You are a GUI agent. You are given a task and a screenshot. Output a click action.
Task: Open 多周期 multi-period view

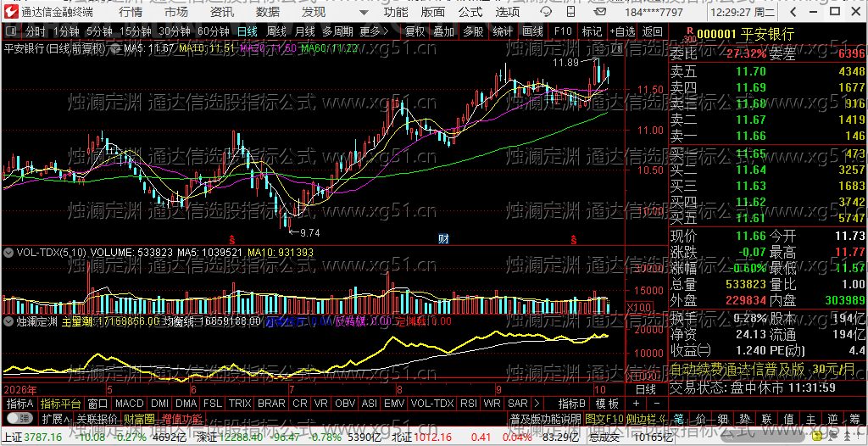point(338,31)
